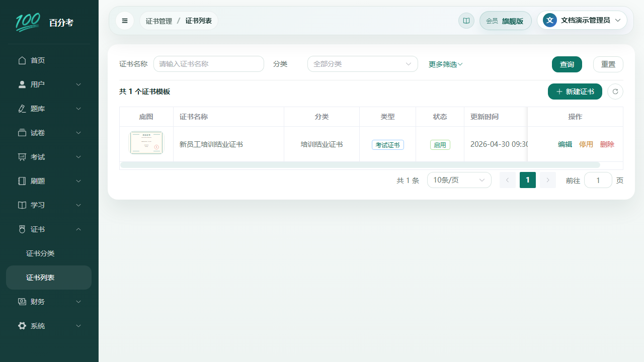Image resolution: width=644 pixels, height=362 pixels.
Task: Click the 首页 home icon
Action: pos(22,60)
